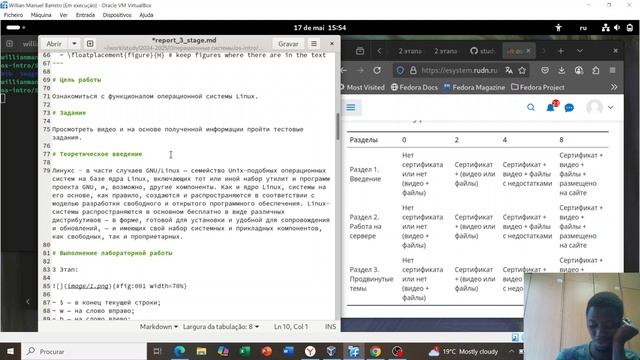Switch keyboard layout ru indicator
The image size is (640, 360).
click(583, 28)
